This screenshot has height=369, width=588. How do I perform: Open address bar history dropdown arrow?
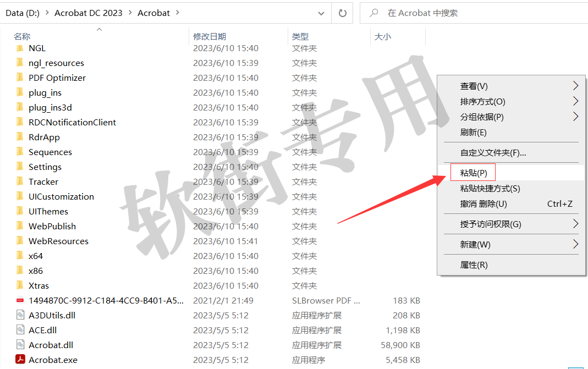point(321,13)
